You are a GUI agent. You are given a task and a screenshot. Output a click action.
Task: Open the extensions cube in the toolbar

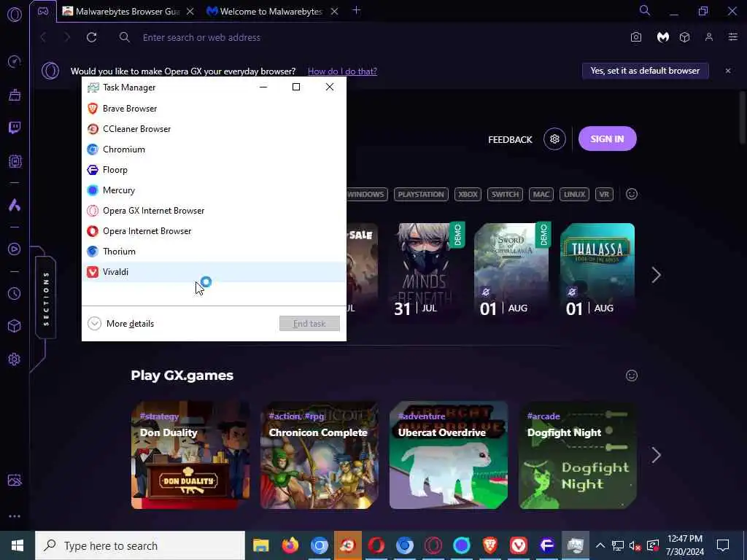[x=684, y=37]
